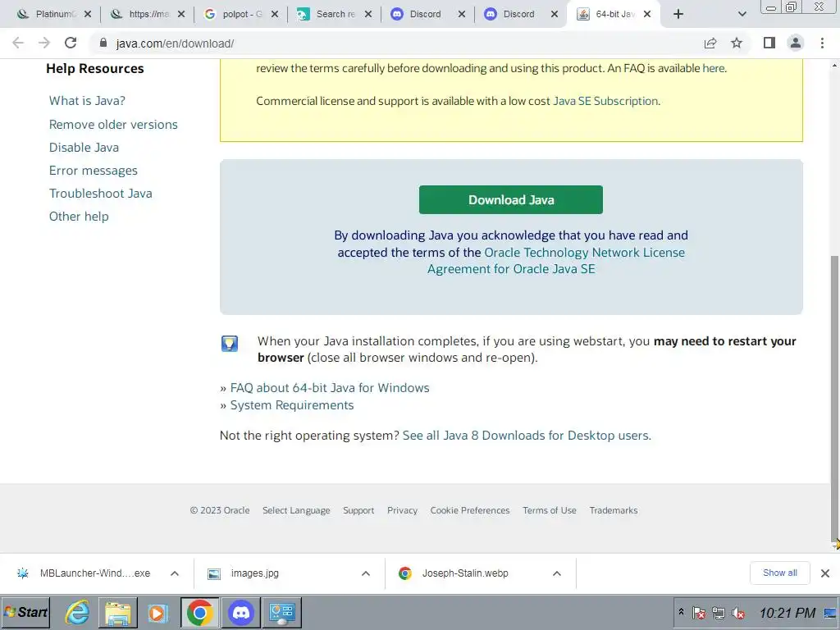Open the Support footer link
This screenshot has height=630, width=840.
click(x=358, y=510)
